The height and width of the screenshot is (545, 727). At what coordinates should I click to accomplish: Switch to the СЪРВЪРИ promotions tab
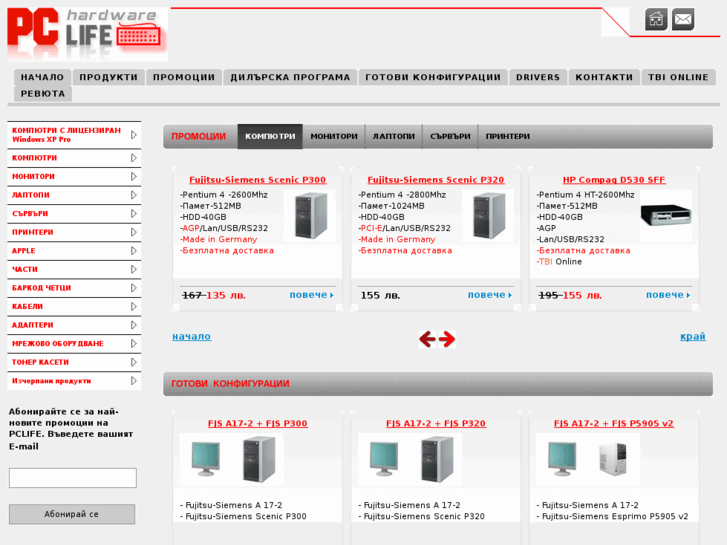click(x=450, y=136)
